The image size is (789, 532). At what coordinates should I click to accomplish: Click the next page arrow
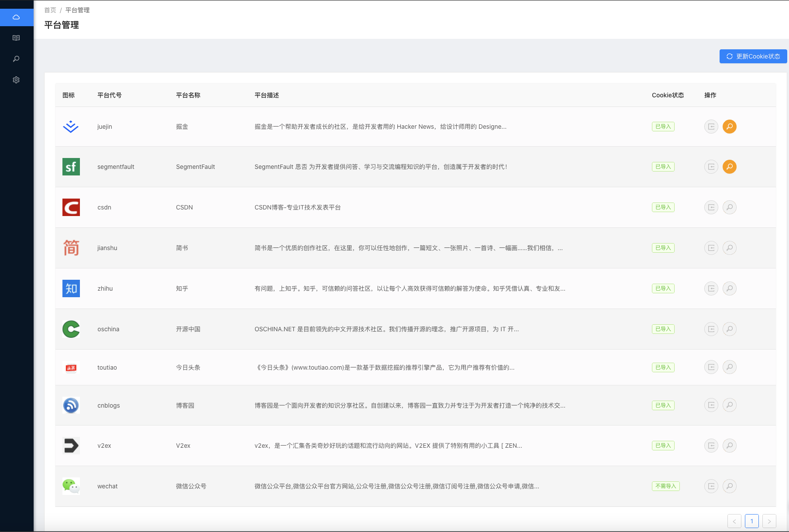point(769,521)
